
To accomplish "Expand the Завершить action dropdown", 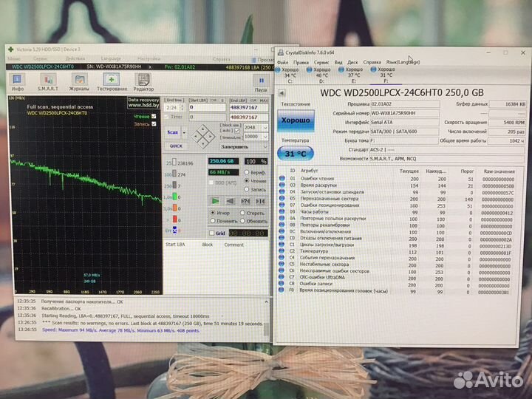I will point(265,146).
